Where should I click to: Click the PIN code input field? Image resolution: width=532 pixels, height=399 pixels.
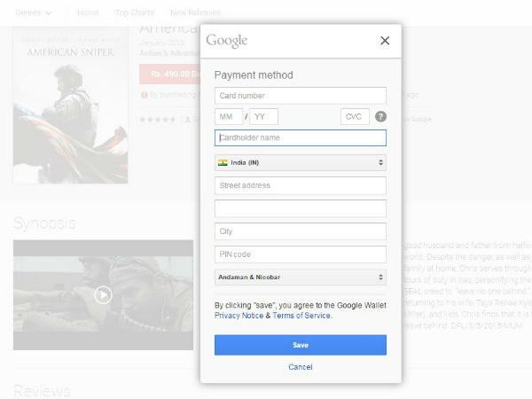(x=301, y=254)
